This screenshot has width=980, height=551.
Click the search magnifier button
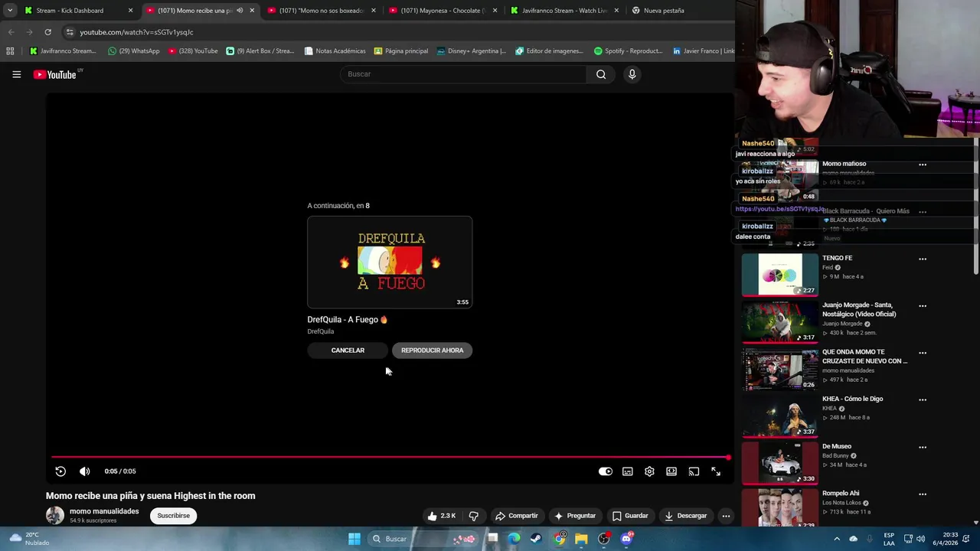click(601, 74)
